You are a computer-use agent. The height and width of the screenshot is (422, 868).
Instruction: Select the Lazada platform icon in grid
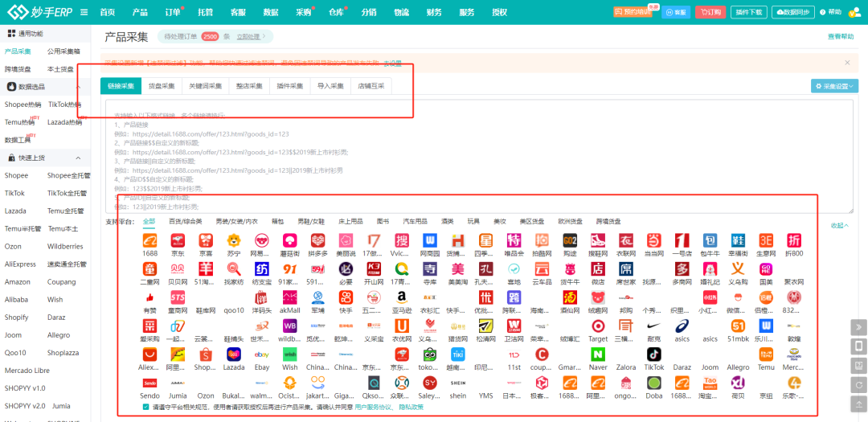234,354
